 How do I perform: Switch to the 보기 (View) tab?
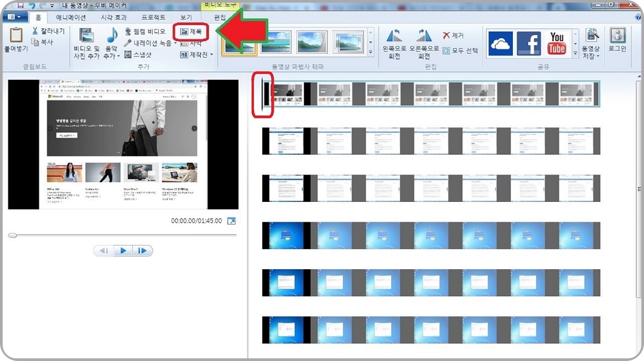point(186,17)
